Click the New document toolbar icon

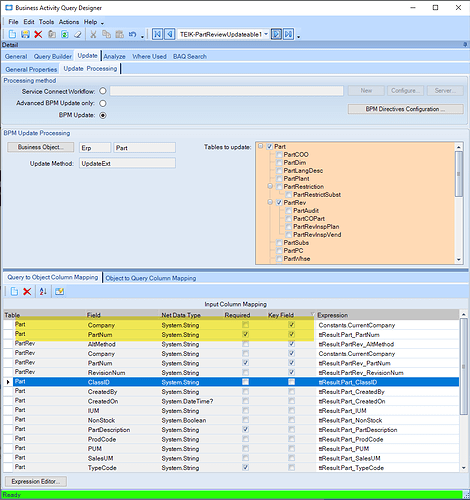tap(12, 34)
